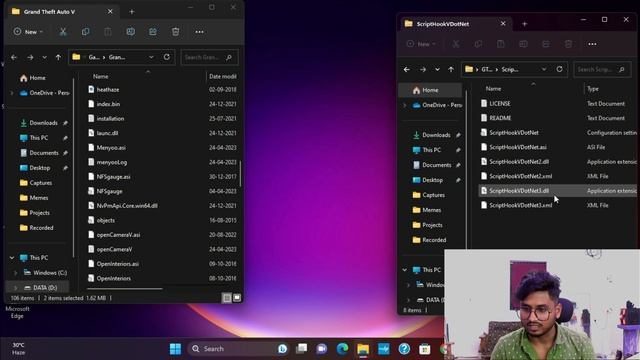This screenshot has width=640, height=360.
Task: Select ScriptHookVDotNet3.dll file
Action: point(558,191)
